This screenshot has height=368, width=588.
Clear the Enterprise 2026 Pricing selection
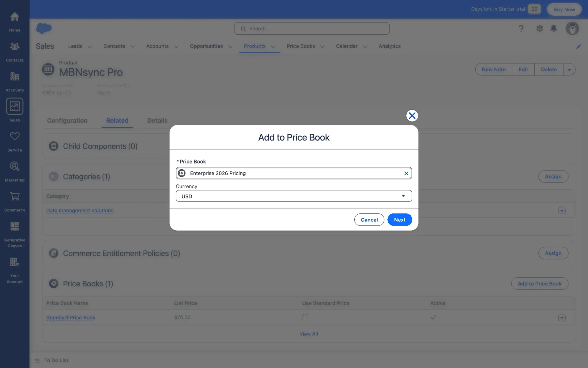click(406, 173)
